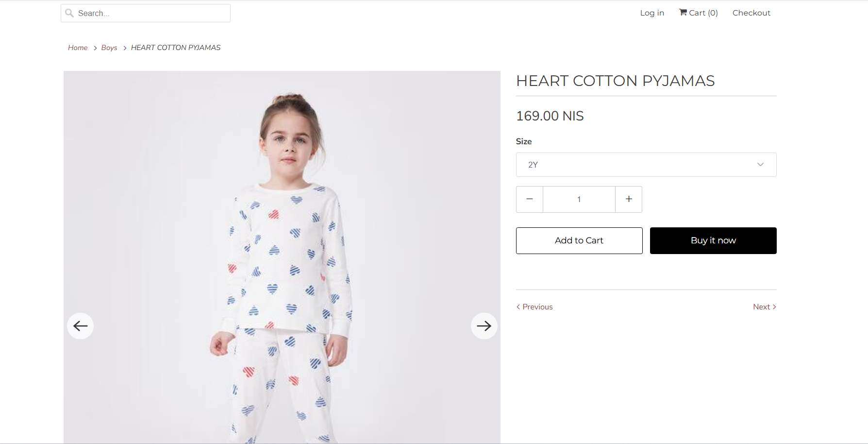Click the Size dropdown chevron arrow

tap(760, 165)
